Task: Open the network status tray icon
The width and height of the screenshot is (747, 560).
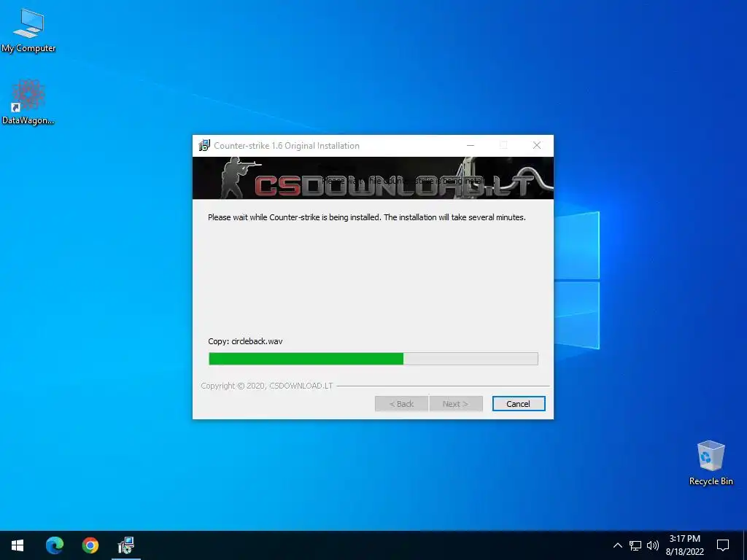Action: 635,545
